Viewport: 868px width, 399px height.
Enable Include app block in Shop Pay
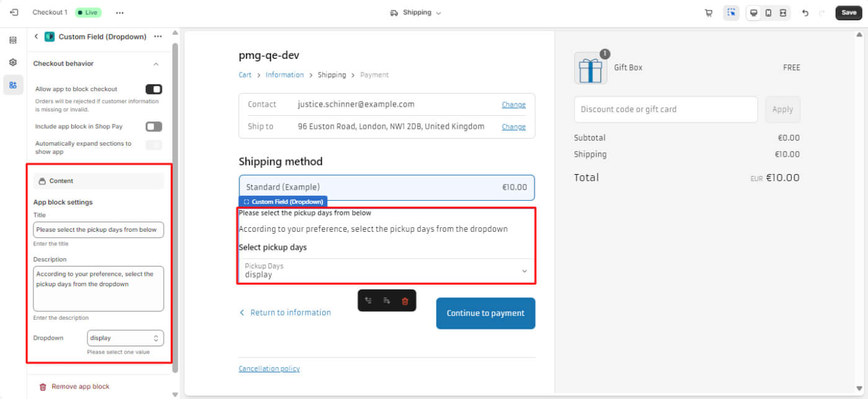(x=153, y=126)
